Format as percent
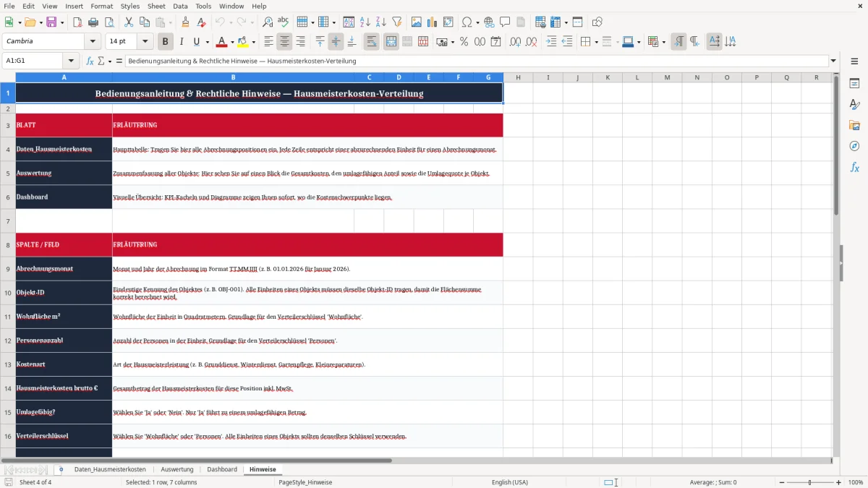Image resolution: width=868 pixels, height=488 pixels. coord(464,42)
